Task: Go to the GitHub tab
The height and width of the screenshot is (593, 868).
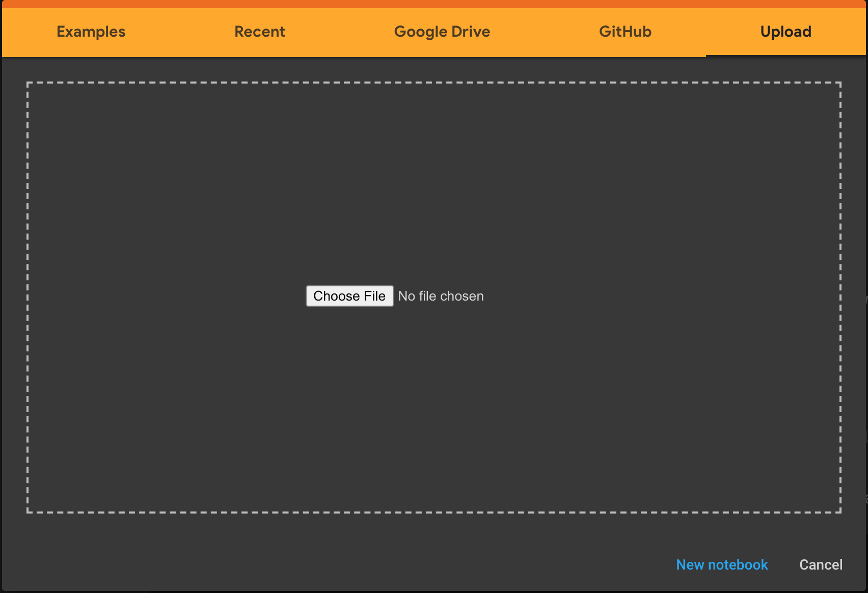Action: (x=625, y=32)
